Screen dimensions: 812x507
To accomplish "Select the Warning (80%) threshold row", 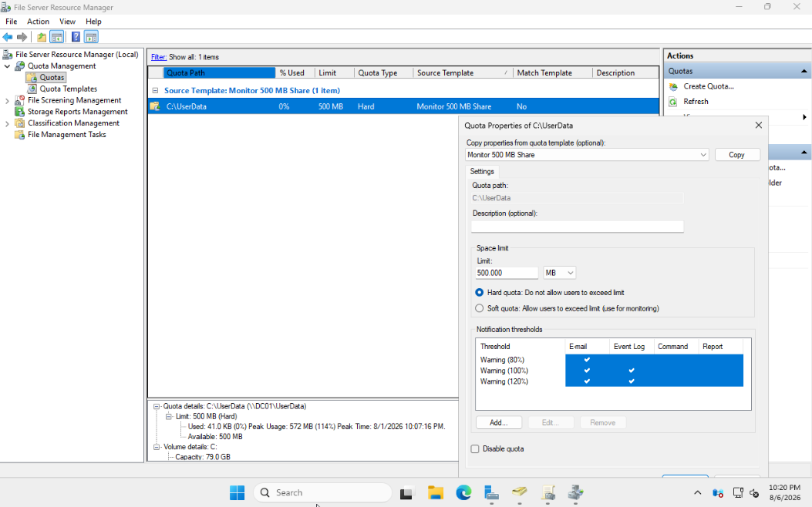I will [609, 360].
